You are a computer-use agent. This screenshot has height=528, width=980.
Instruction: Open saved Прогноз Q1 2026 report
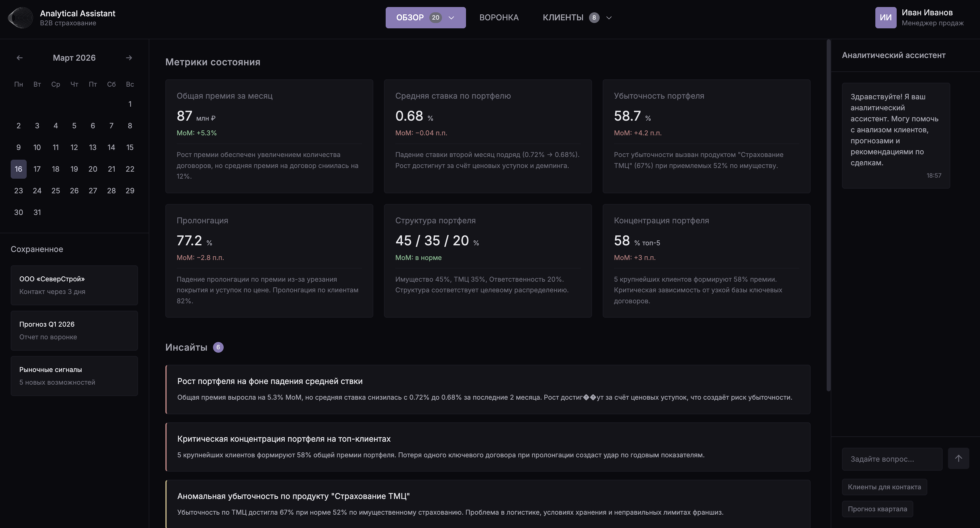(x=74, y=331)
